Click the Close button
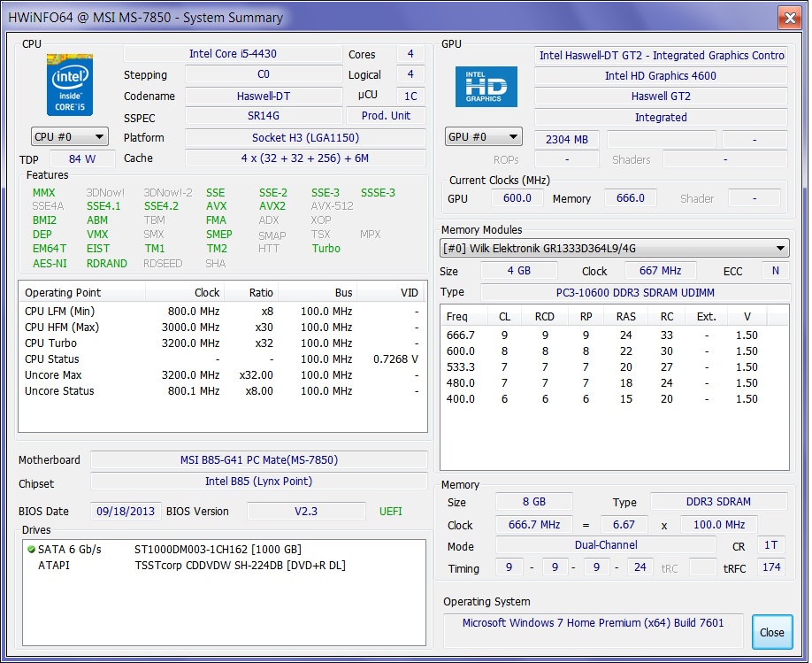The image size is (812, 663). tap(771, 632)
